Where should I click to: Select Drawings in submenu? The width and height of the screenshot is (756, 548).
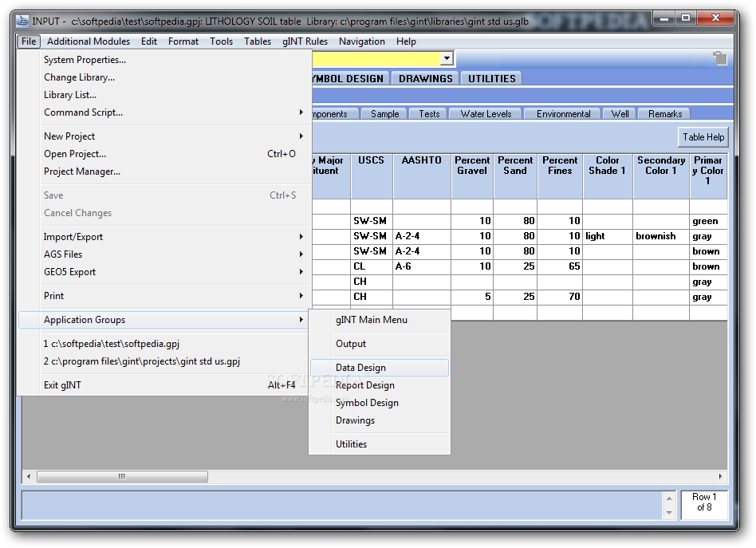coord(380,420)
